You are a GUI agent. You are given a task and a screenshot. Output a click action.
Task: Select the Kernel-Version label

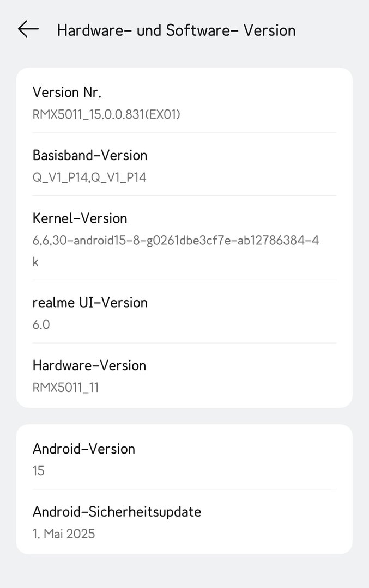80,218
